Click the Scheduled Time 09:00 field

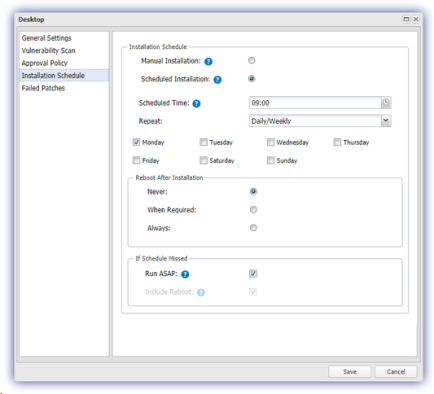tap(315, 103)
